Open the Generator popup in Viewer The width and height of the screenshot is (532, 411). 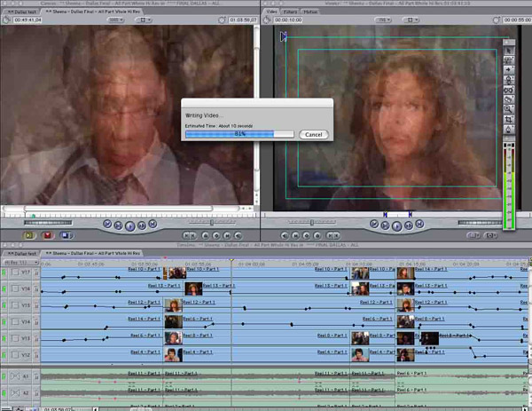(490, 235)
